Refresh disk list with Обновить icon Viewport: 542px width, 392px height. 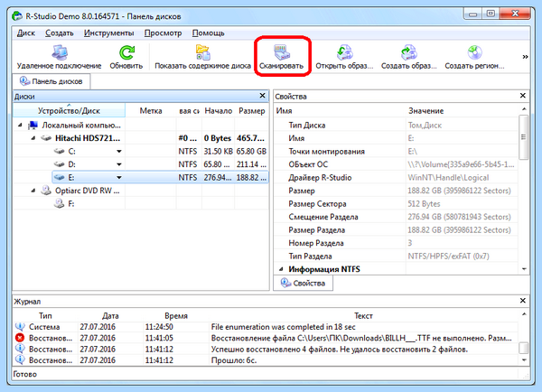pyautogui.click(x=126, y=57)
